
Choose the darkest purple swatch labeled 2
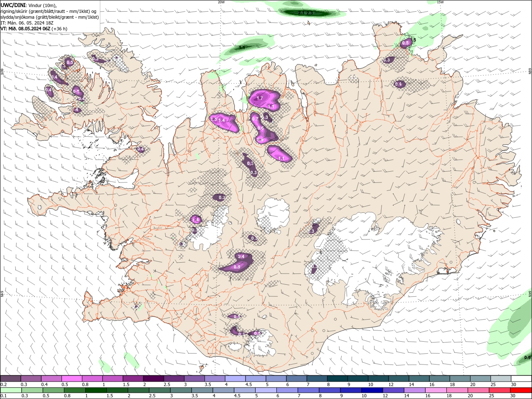point(153,379)
